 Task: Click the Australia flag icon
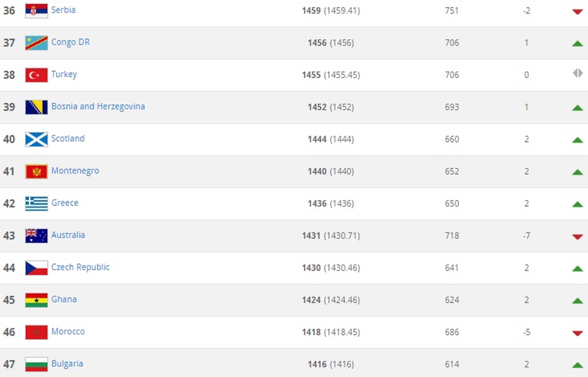[36, 236]
